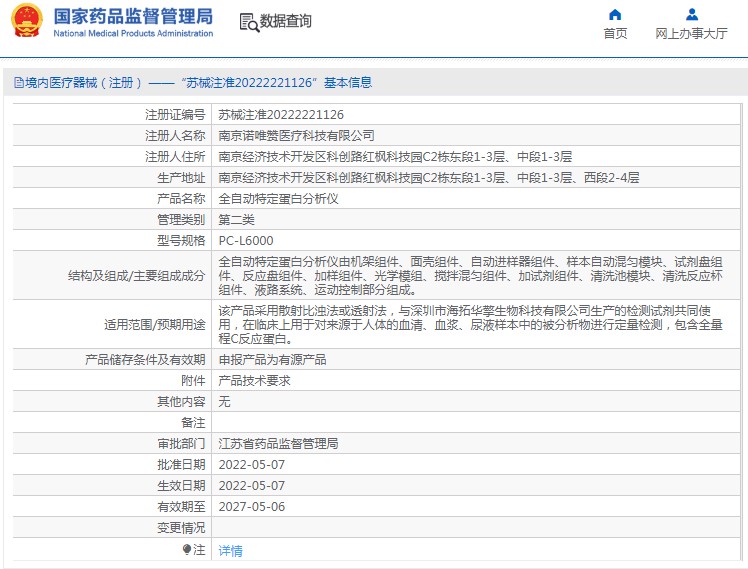Click 第二类 management category value
The height and width of the screenshot is (569, 748).
pyautogui.click(x=236, y=220)
